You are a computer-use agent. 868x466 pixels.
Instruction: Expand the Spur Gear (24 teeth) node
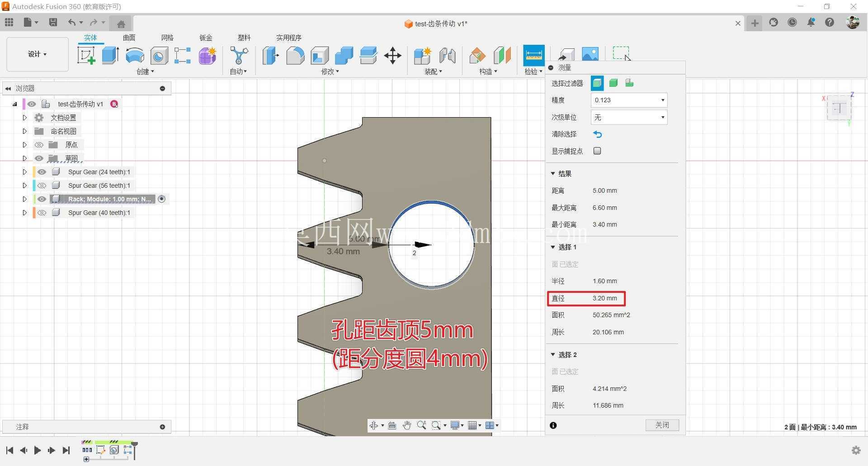[24, 172]
